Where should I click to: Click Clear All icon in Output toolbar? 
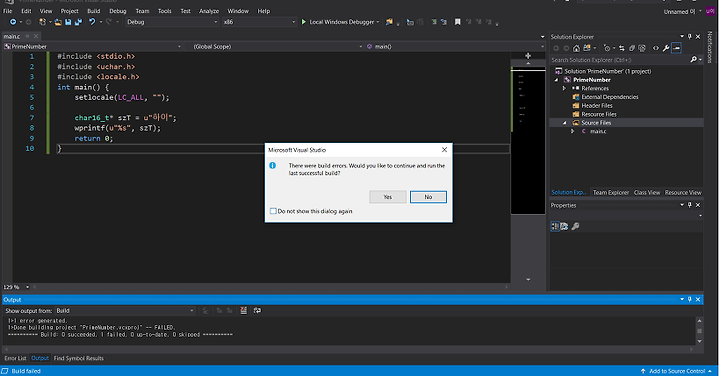(x=243, y=311)
